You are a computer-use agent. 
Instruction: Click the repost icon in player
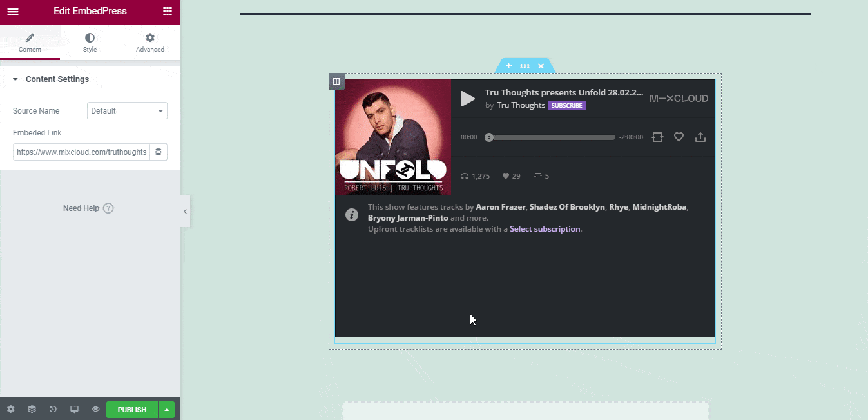[657, 137]
